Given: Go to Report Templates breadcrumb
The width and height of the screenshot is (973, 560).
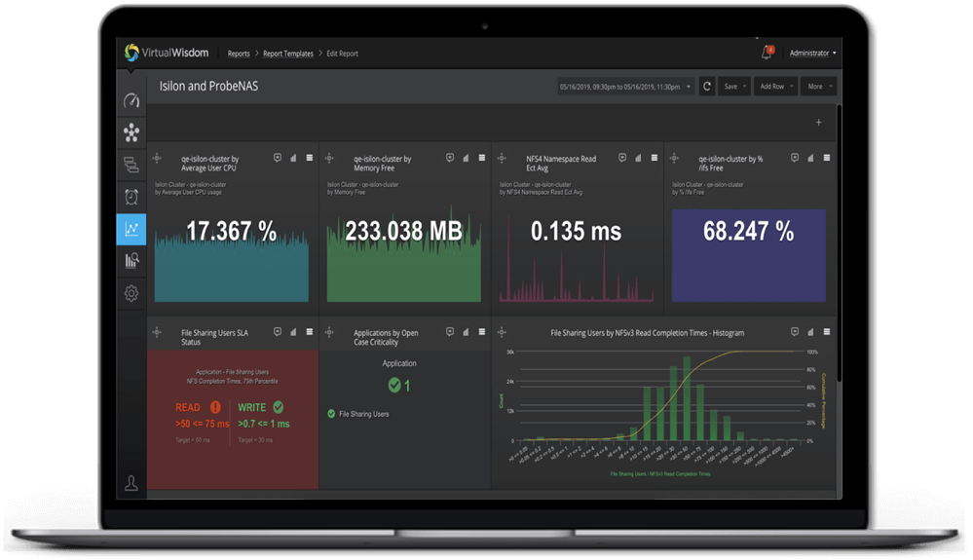Looking at the screenshot, I should 288,54.
